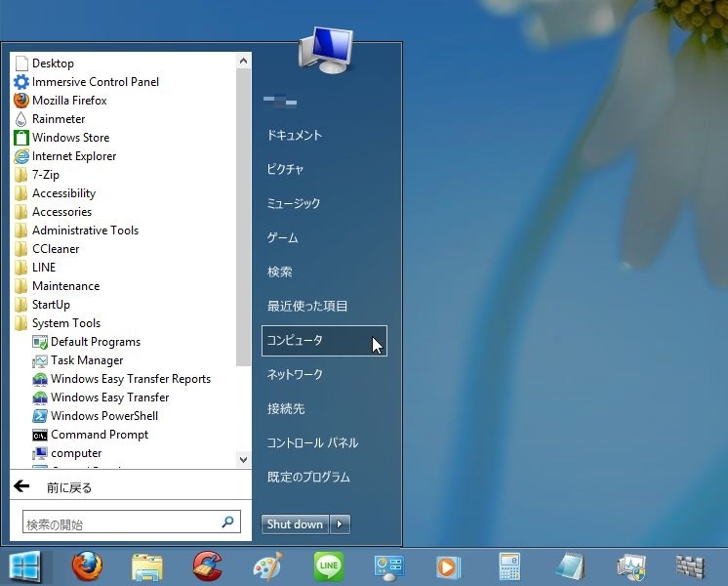Open the firewall brick wall taskbar icon
Image resolution: width=728 pixels, height=586 pixels.
click(x=690, y=567)
